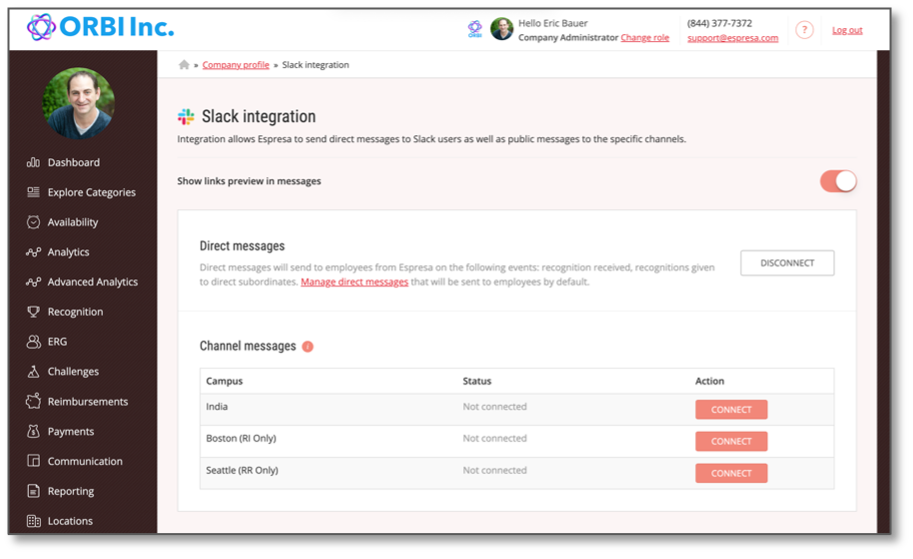Open the ERG sidebar item
The height and width of the screenshot is (559, 913).
pos(57,342)
